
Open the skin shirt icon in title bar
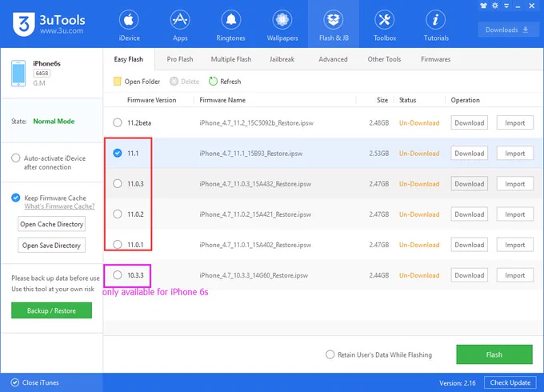(483, 6)
